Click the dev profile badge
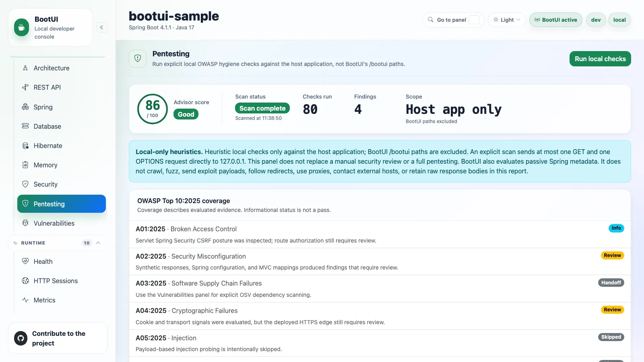 click(x=596, y=20)
